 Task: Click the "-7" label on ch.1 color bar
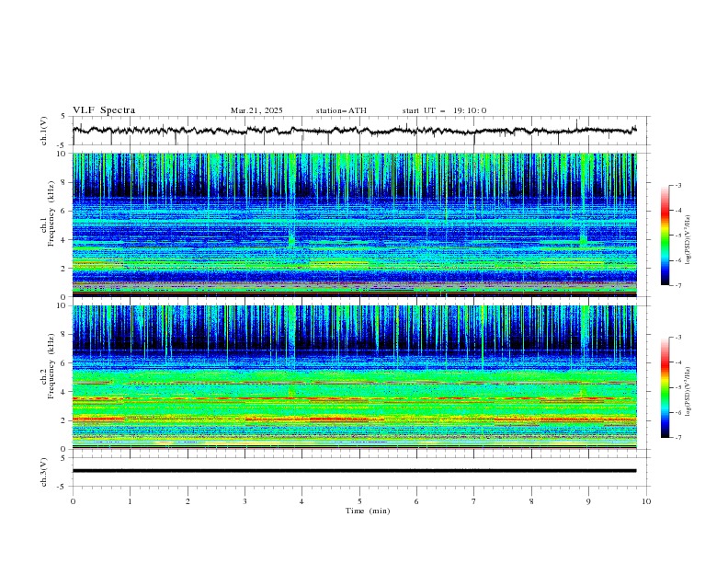(x=678, y=285)
